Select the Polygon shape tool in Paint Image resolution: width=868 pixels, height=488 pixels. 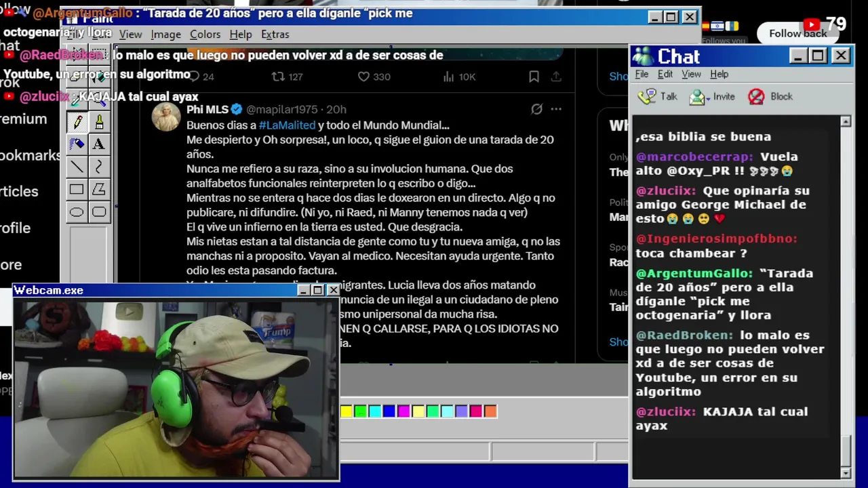tap(99, 190)
